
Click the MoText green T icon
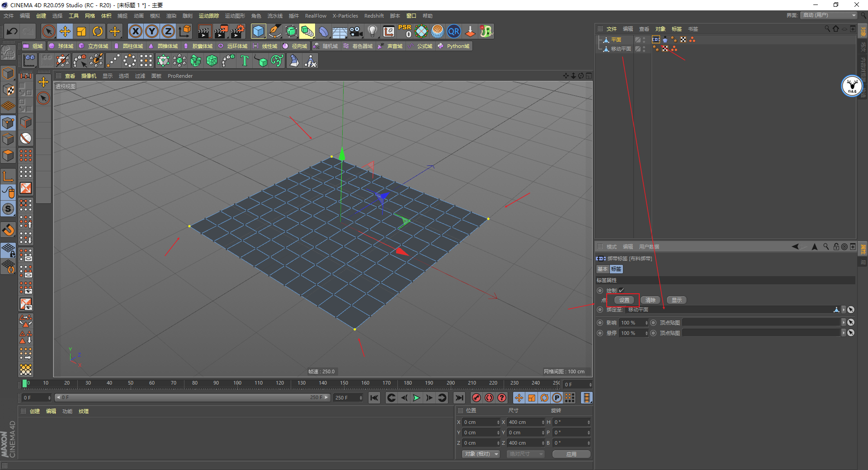(245, 61)
